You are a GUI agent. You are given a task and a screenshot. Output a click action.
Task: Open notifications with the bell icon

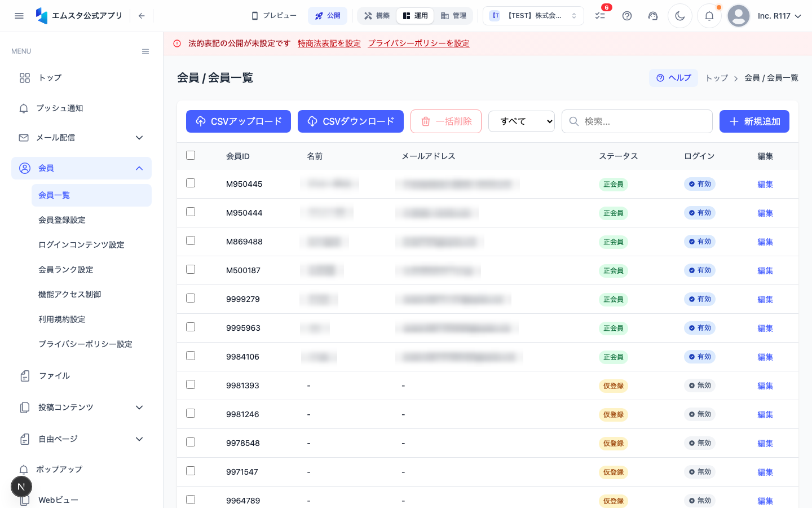click(709, 16)
